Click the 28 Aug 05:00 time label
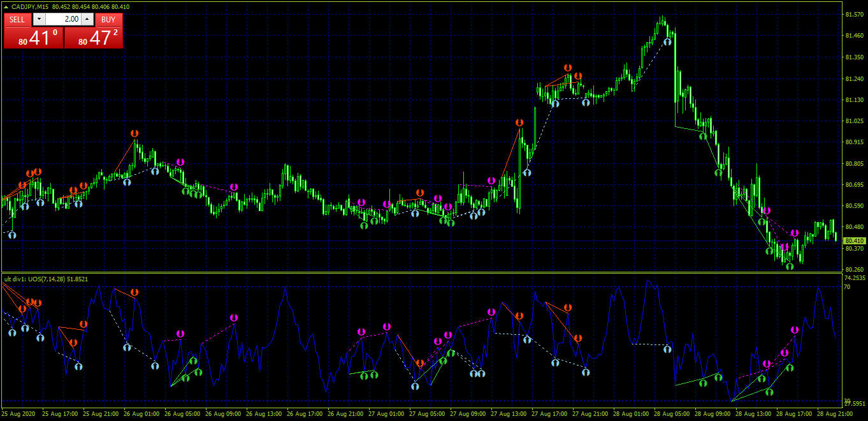This screenshot has height=421, width=868. 672,414
